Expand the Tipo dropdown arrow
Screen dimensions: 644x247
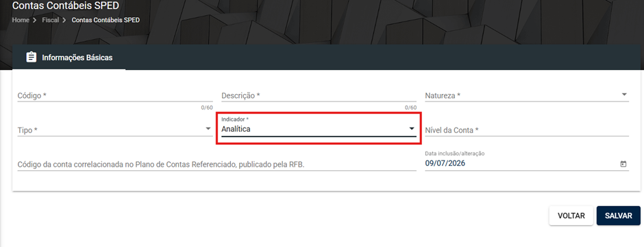pos(208,128)
